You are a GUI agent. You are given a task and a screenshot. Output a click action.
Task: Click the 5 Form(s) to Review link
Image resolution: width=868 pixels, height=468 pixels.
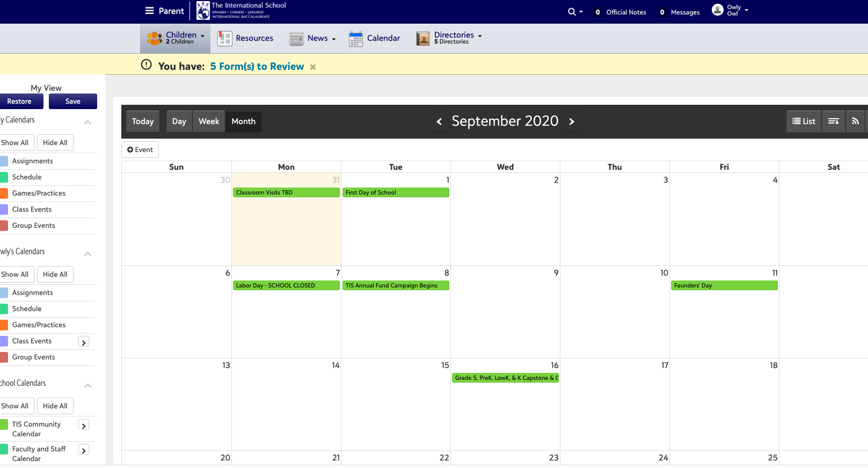[x=257, y=67]
